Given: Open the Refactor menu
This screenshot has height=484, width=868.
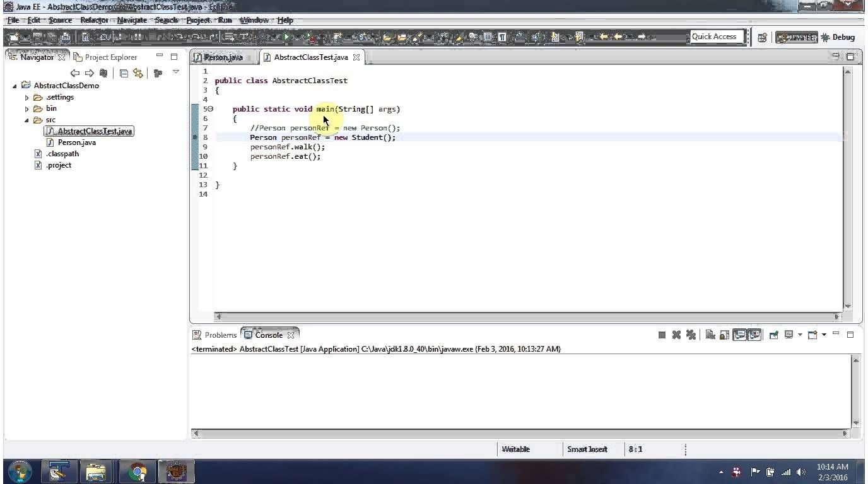Looking at the screenshot, I should pos(95,20).
